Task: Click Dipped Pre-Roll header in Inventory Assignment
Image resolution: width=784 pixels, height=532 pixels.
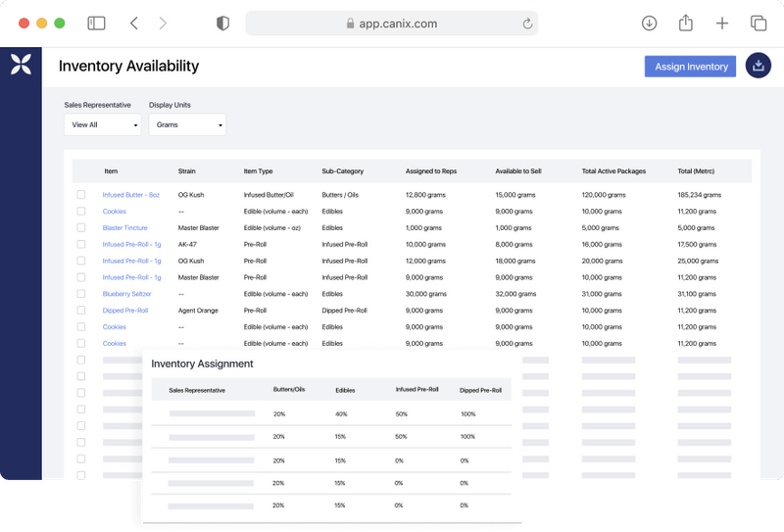Action: [480, 391]
